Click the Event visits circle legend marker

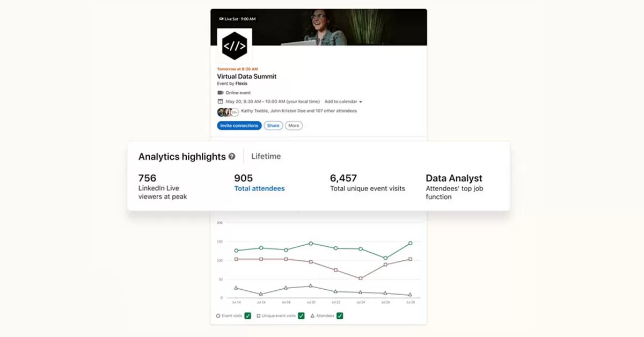pyautogui.click(x=218, y=316)
